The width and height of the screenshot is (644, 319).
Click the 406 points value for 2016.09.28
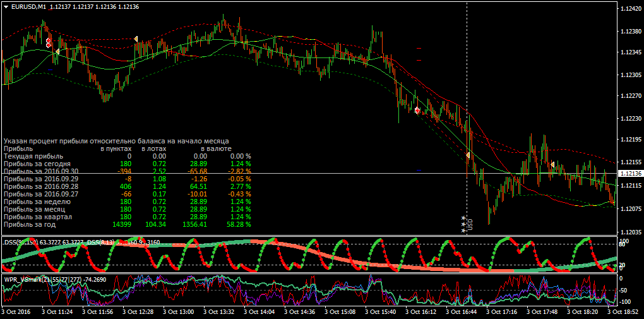pos(124,186)
